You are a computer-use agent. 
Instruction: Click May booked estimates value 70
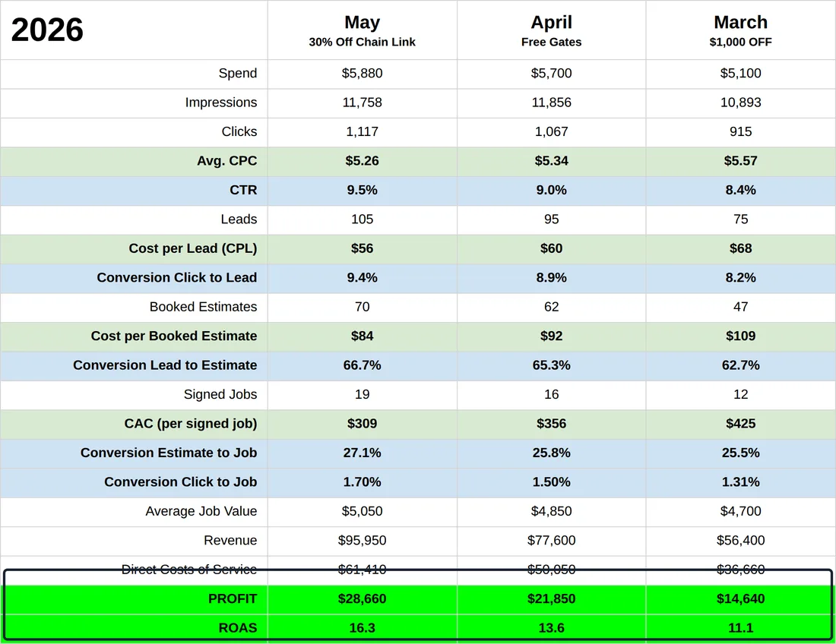362,307
